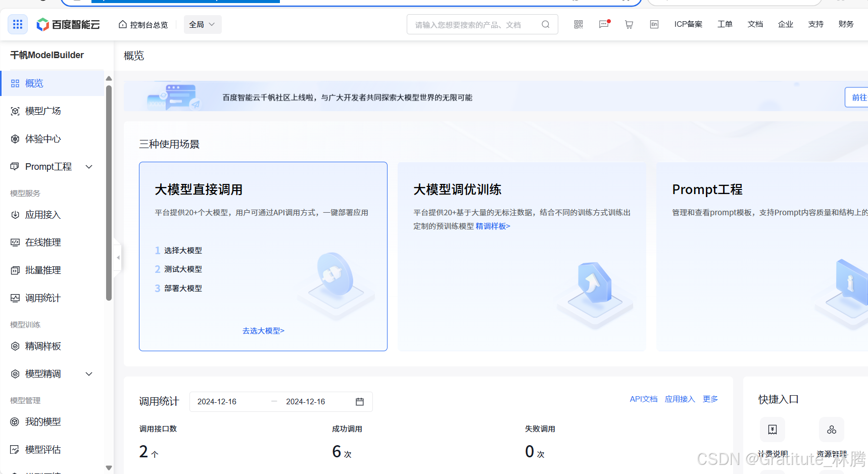Open 模型广场 in the sidebar

(53, 111)
